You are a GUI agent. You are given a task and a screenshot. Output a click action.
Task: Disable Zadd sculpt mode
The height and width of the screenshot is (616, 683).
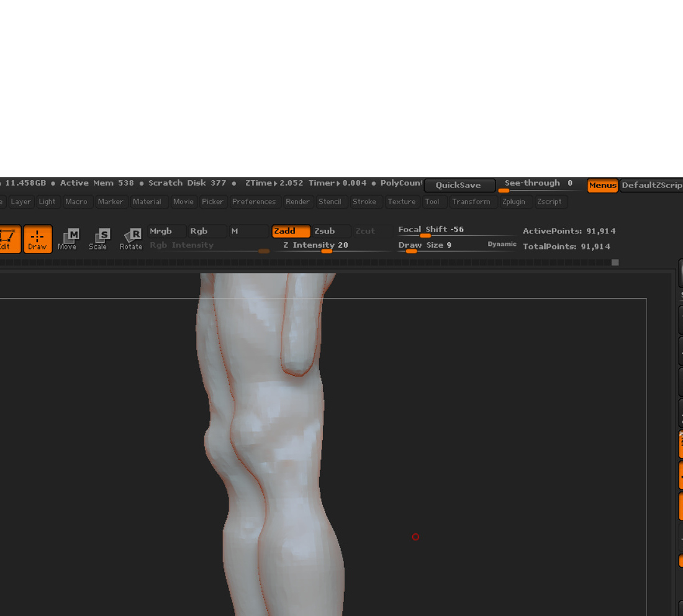click(x=291, y=231)
